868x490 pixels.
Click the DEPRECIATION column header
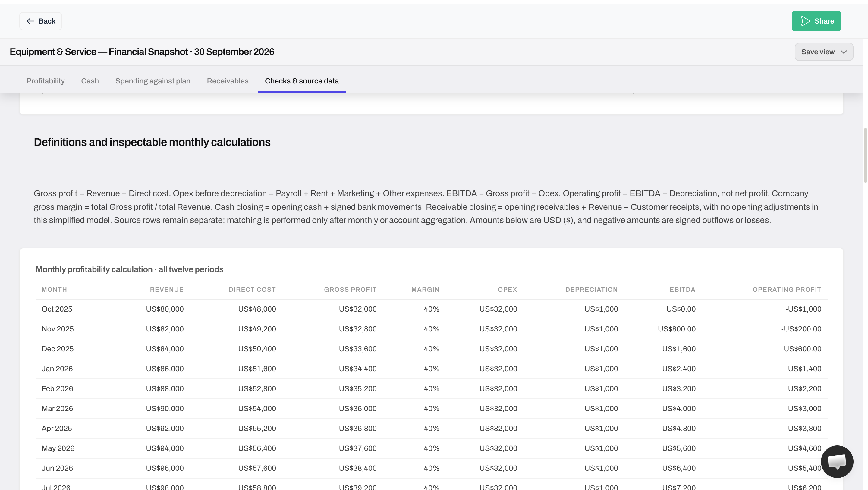tap(591, 290)
